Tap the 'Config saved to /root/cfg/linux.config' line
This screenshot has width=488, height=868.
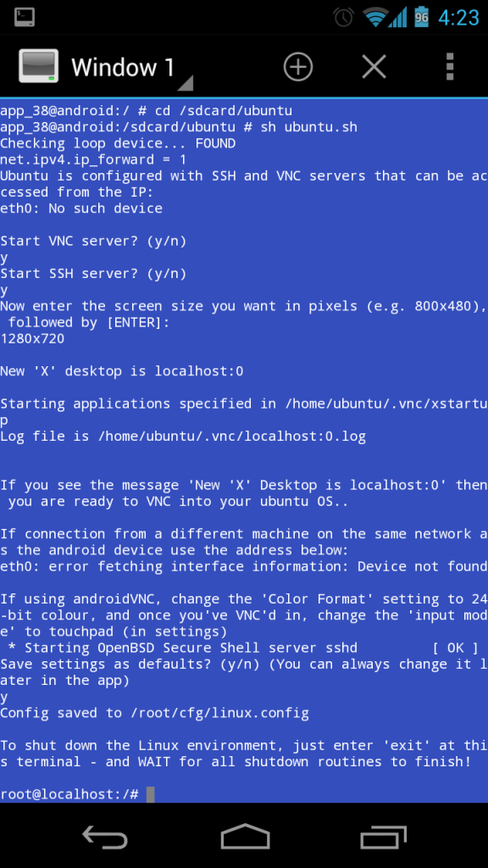[154, 713]
